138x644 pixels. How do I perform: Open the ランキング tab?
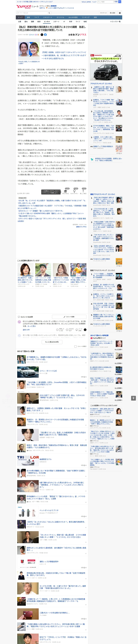[86, 17]
